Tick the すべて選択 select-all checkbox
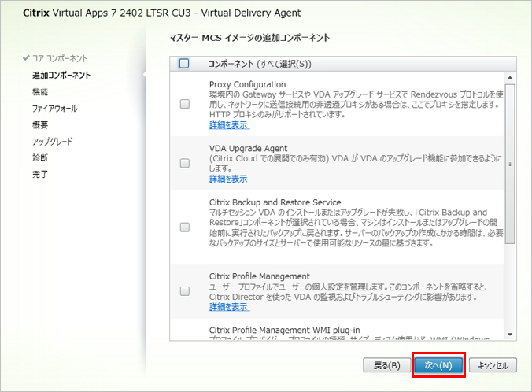The height and width of the screenshot is (392, 532). coord(184,64)
